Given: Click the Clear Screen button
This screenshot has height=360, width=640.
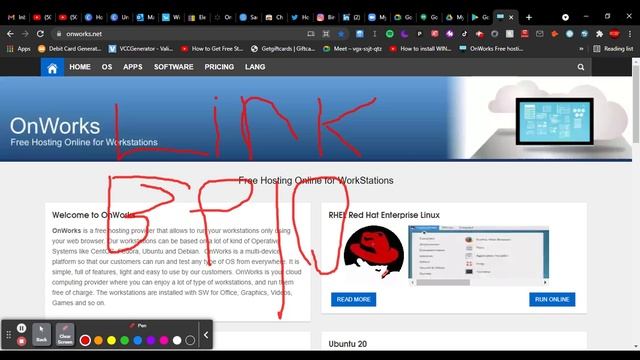Looking at the screenshot, I should (65, 334).
